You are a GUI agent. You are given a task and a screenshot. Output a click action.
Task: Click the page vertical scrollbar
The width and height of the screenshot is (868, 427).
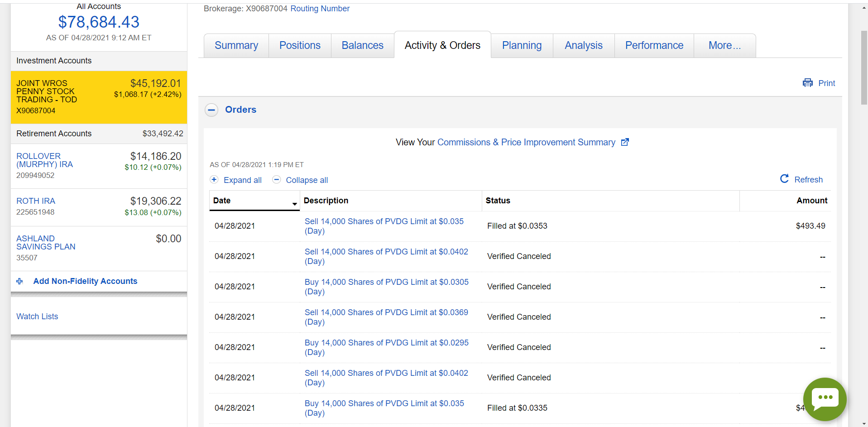click(864, 68)
